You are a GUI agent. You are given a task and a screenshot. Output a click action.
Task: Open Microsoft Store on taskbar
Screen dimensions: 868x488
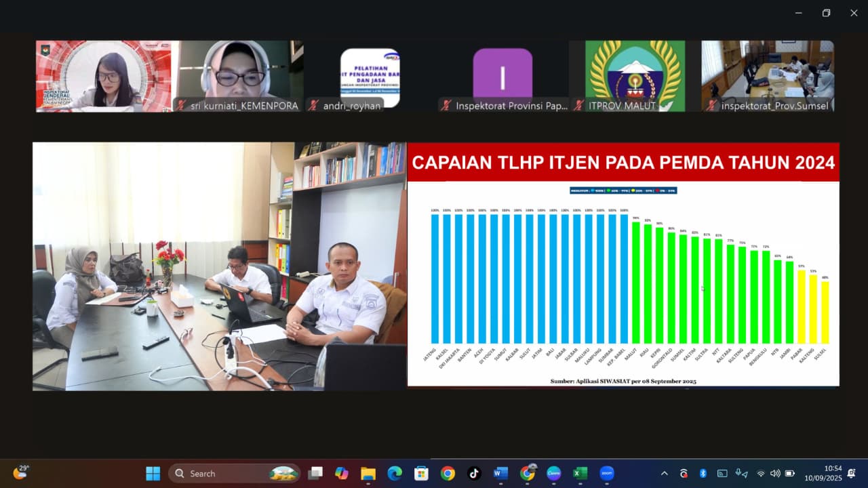click(421, 473)
